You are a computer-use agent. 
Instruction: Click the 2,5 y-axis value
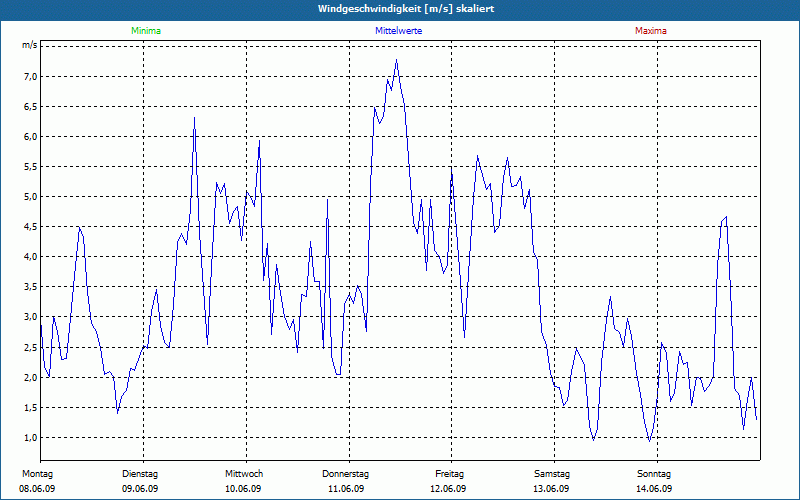[x=31, y=347]
